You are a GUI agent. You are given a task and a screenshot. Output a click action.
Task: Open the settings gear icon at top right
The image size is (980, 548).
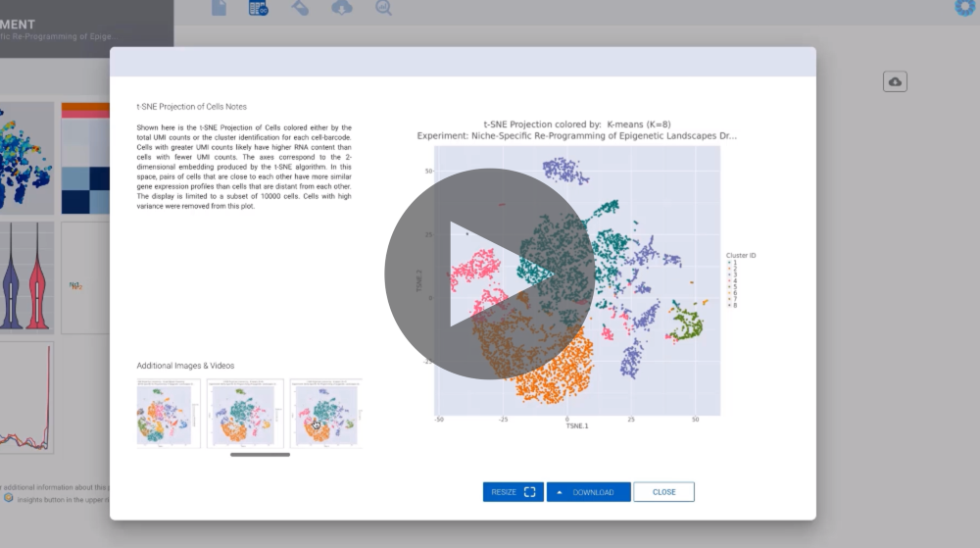click(x=965, y=7)
